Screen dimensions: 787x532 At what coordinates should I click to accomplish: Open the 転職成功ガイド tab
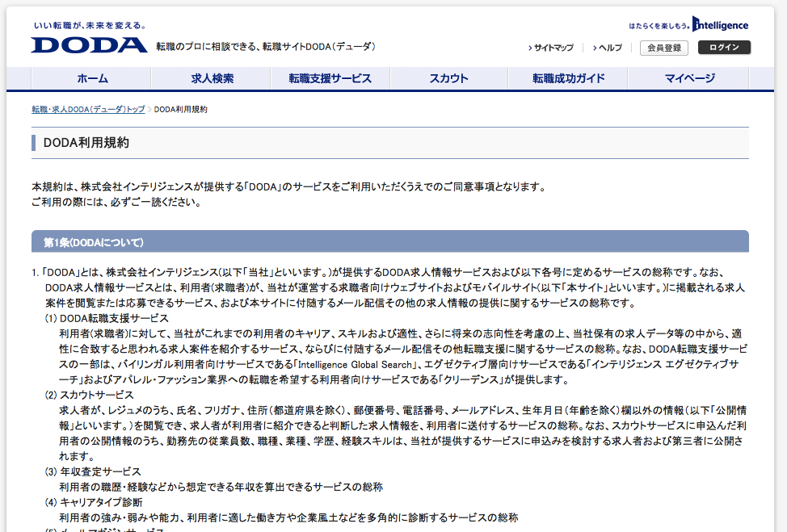click(568, 78)
